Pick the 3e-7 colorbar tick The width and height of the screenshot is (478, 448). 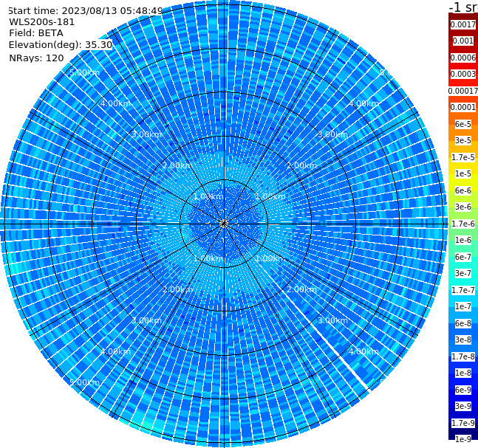pyautogui.click(x=463, y=273)
